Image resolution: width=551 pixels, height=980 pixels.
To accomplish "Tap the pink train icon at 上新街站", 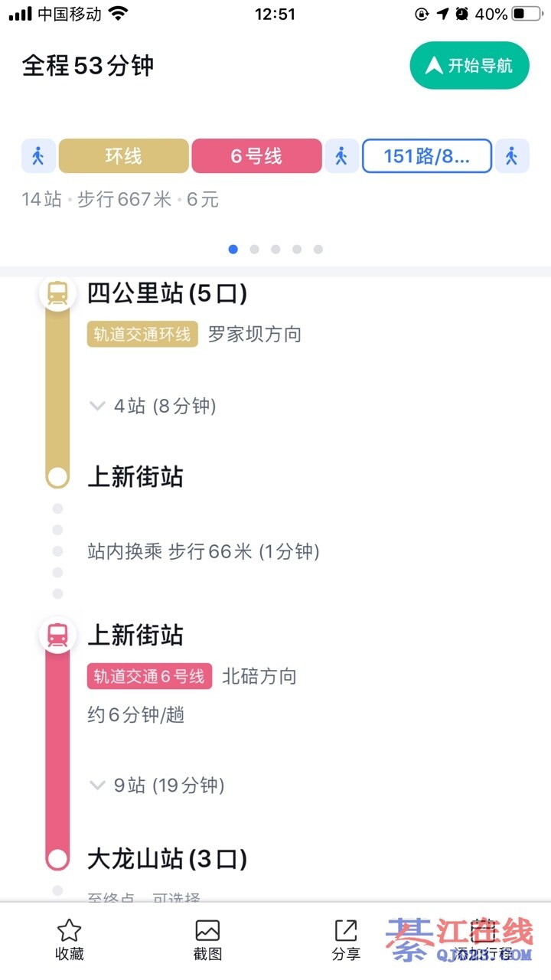I will (57, 635).
